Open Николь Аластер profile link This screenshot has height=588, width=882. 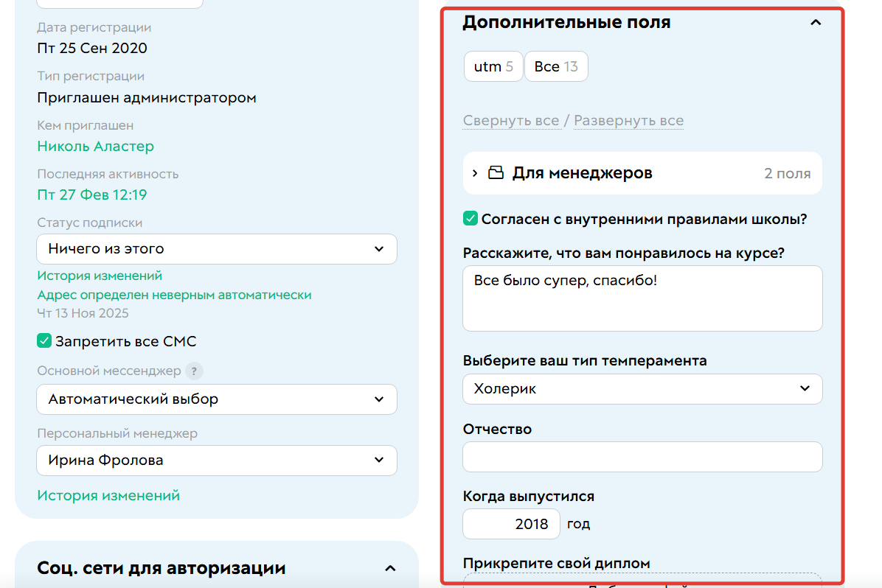pos(96,146)
